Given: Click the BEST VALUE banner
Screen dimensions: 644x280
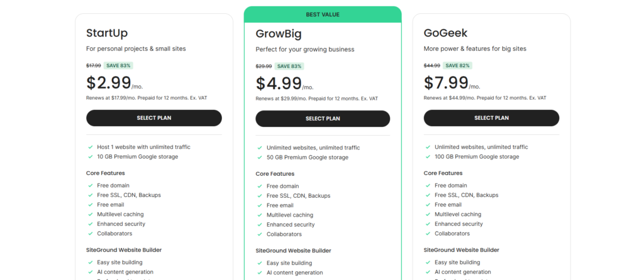Looking at the screenshot, I should [x=323, y=14].
